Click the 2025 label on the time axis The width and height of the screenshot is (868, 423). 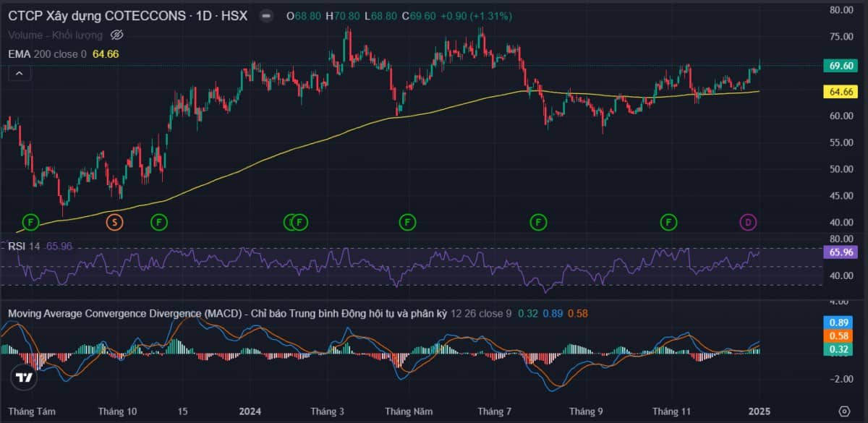(x=759, y=411)
